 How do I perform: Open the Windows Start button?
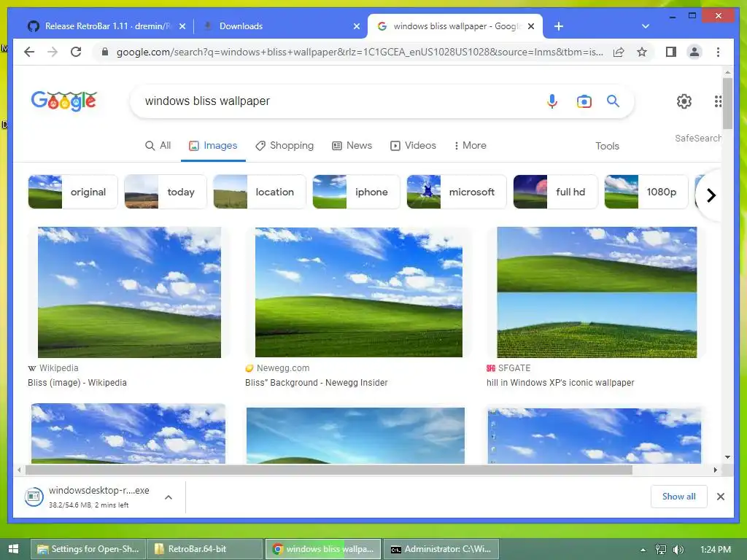pyautogui.click(x=13, y=549)
